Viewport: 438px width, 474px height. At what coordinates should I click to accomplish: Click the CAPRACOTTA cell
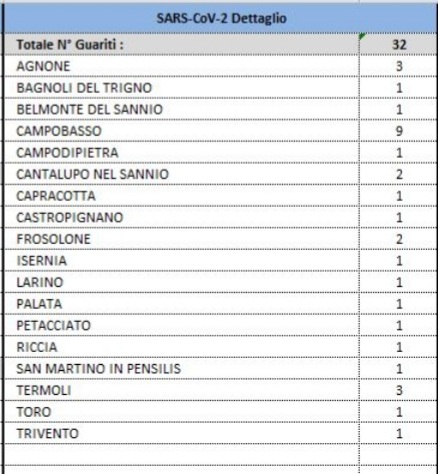tap(182, 196)
